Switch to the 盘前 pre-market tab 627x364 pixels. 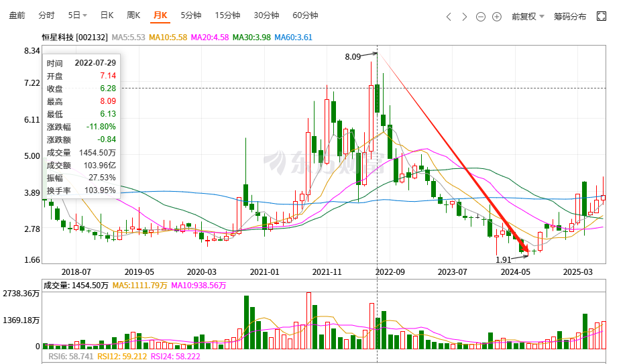[x=17, y=15]
